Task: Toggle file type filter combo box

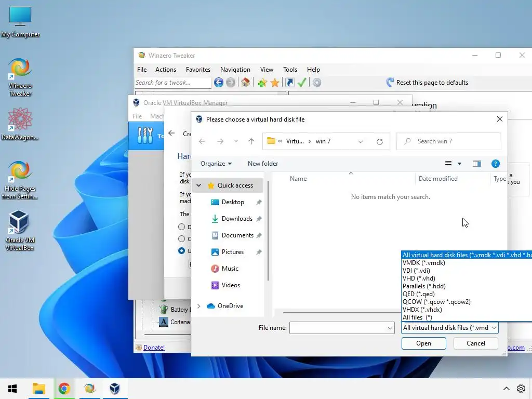Action: point(449,328)
